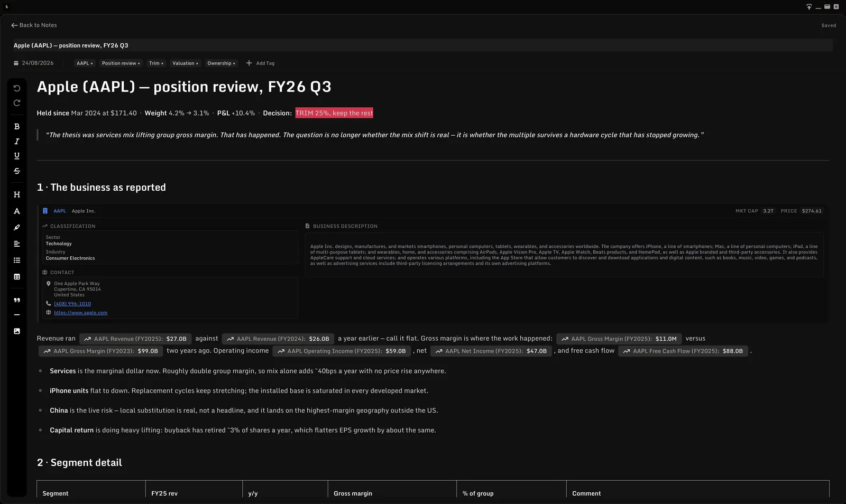Viewport: 846px width, 504px height.
Task: Remove the Position review tag
Action: 139,63
